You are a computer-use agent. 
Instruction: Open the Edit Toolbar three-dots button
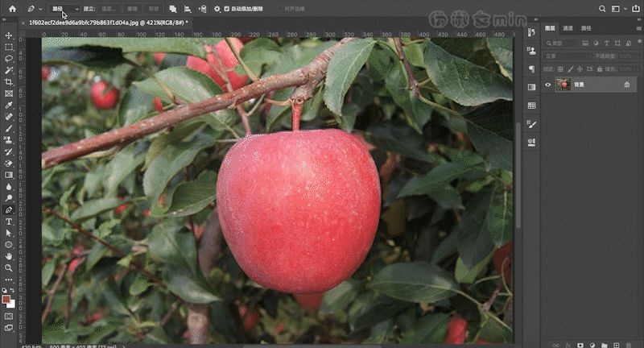pos(9,280)
